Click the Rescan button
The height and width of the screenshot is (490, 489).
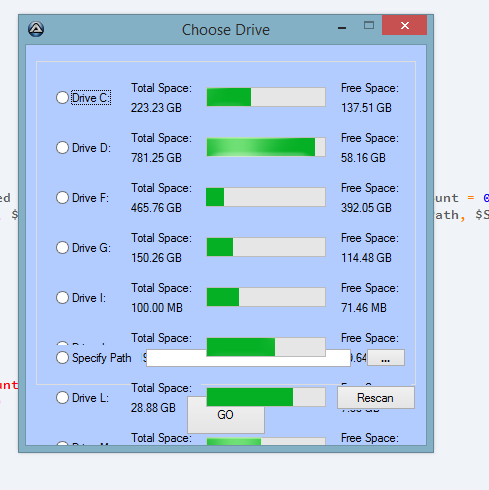click(x=376, y=398)
